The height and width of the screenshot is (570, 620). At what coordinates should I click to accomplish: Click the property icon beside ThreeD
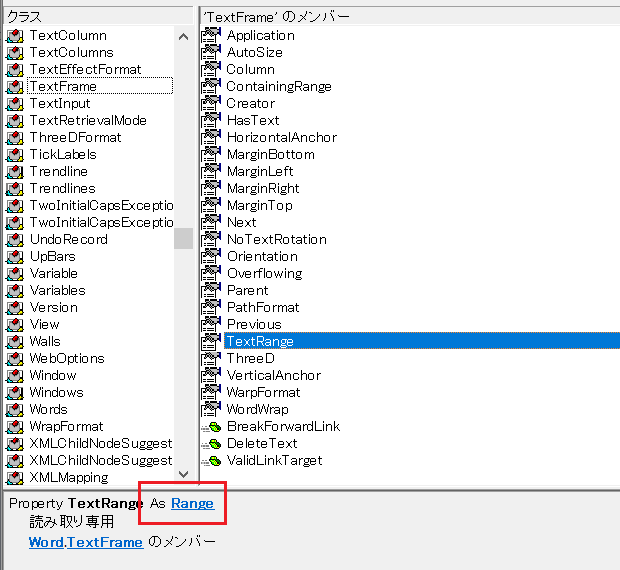point(211,359)
